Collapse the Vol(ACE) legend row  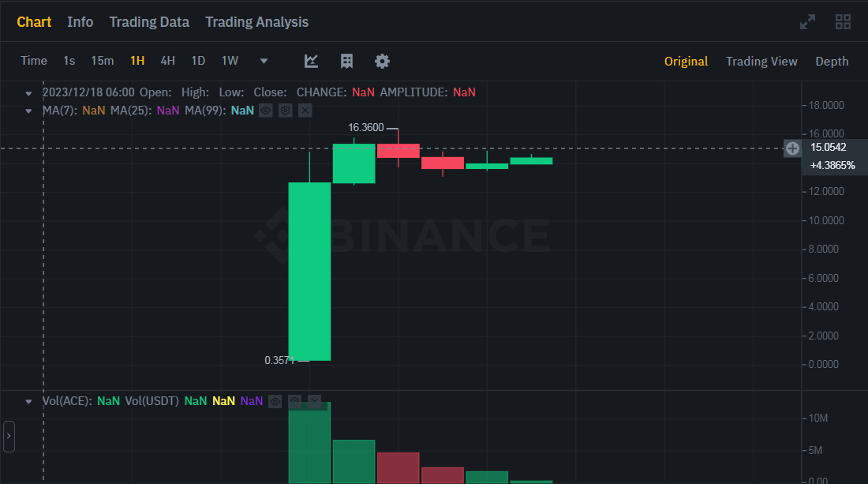pos(29,401)
